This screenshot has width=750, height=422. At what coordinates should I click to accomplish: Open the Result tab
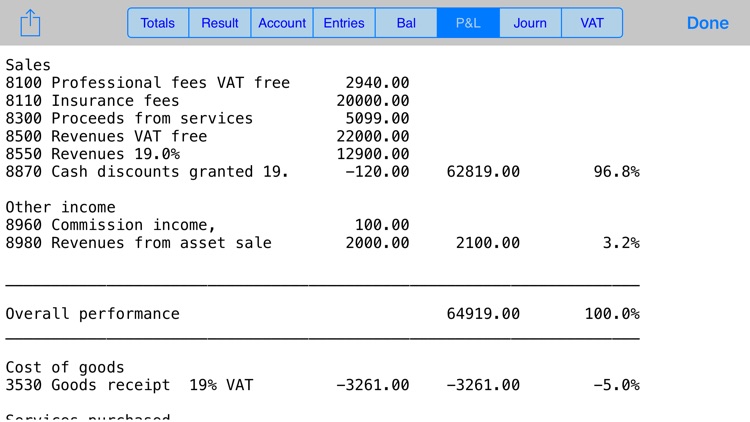click(220, 22)
